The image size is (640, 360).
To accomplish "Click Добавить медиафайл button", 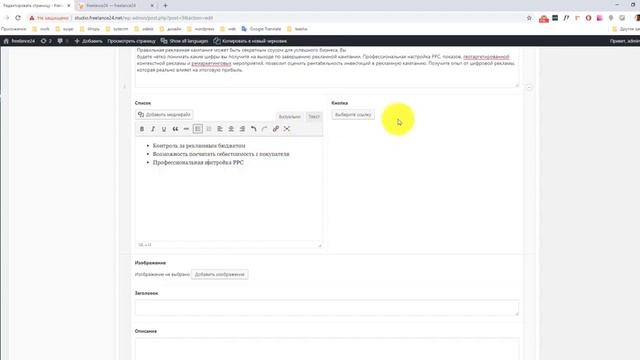I will pyautogui.click(x=164, y=115).
